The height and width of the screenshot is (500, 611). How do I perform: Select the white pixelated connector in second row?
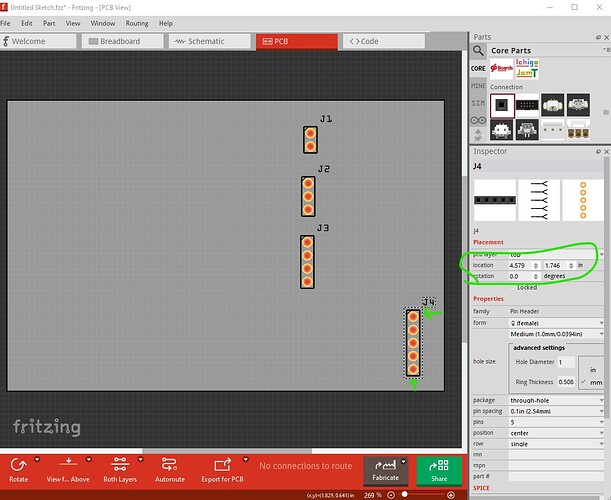click(x=502, y=130)
